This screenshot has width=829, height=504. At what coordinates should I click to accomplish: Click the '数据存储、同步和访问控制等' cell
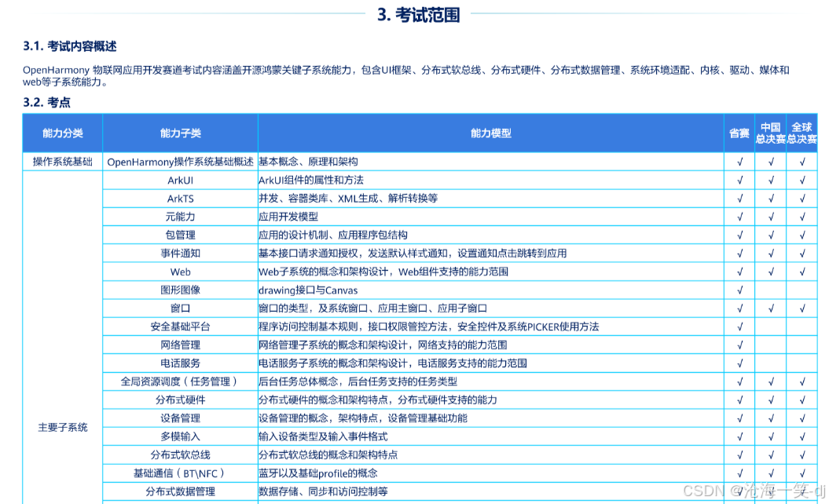(x=490, y=491)
